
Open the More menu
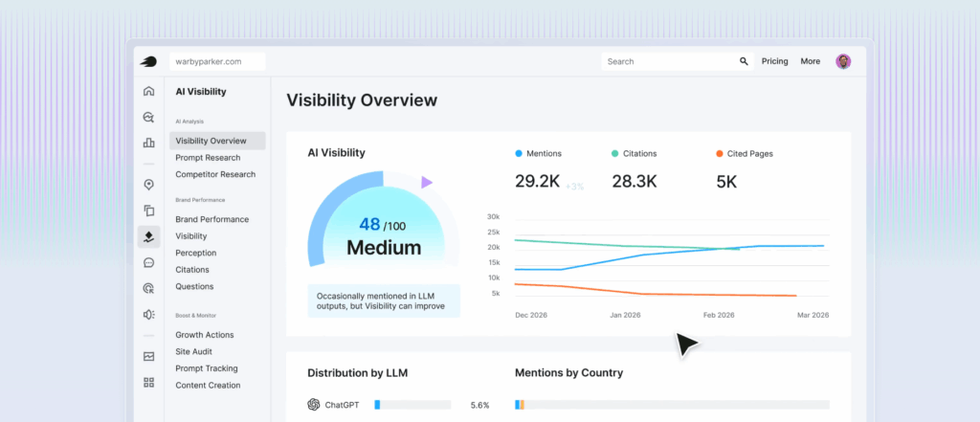pyautogui.click(x=810, y=61)
